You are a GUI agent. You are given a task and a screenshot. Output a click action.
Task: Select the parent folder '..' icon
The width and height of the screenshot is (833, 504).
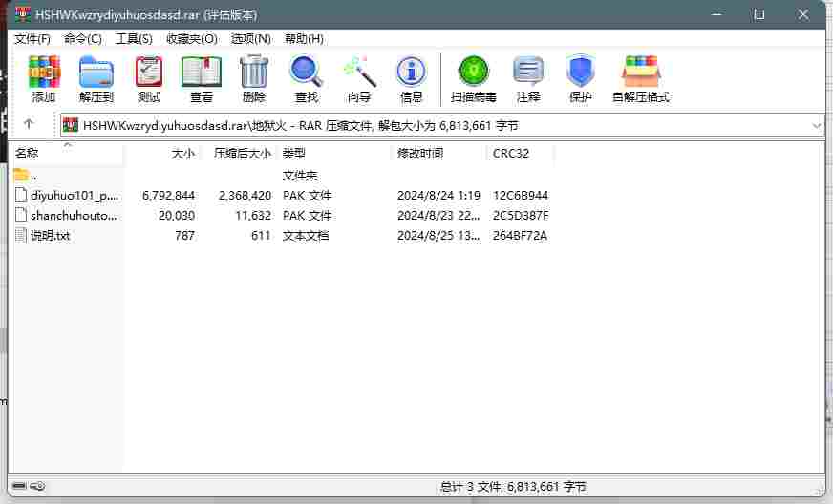[21, 174]
